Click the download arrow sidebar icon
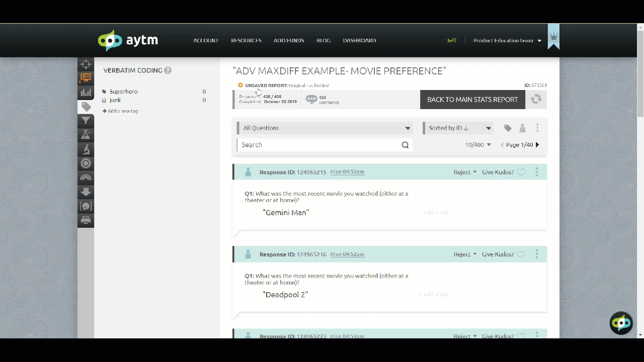The height and width of the screenshot is (362, 644). [x=86, y=192]
